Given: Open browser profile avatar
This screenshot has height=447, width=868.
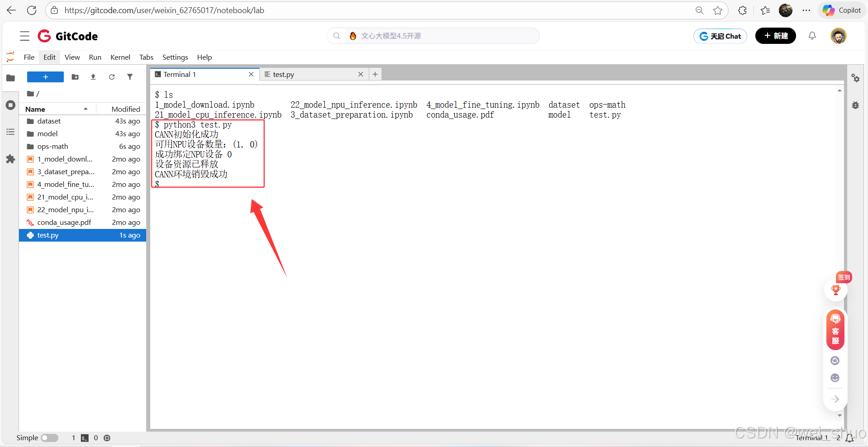Looking at the screenshot, I should point(786,10).
